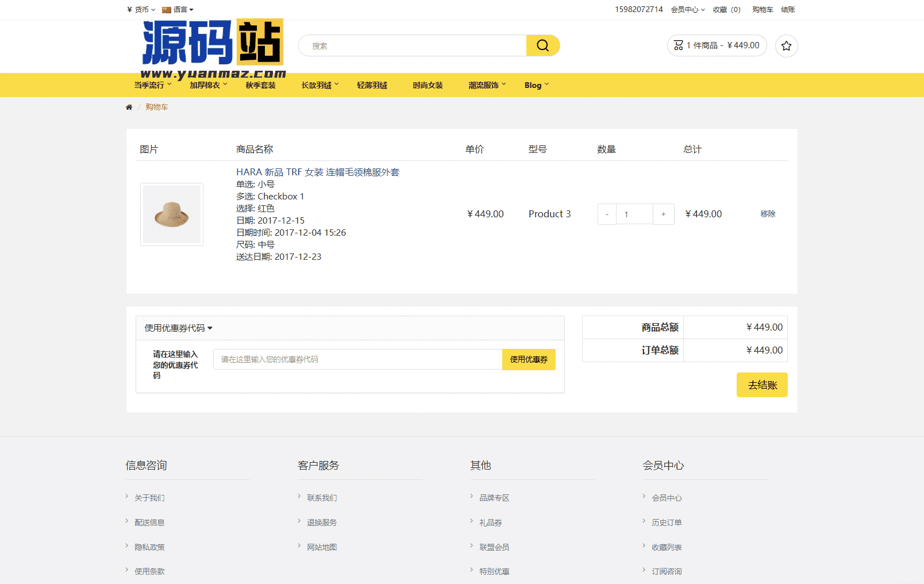Expand the 会员中心 account dropdown in the header
Viewport: 924px width, 584px height.
[688, 10]
